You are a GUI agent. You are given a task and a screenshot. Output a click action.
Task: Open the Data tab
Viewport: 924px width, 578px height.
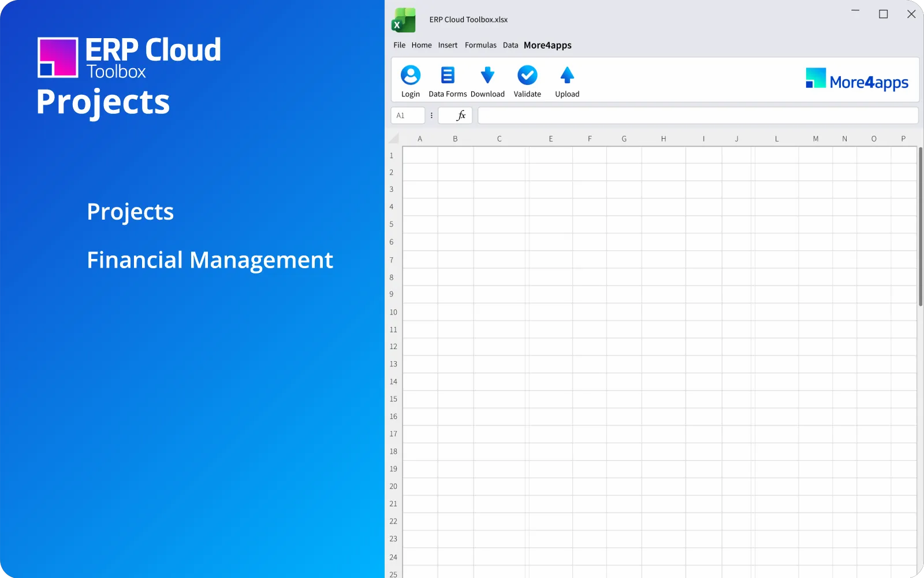[511, 45]
